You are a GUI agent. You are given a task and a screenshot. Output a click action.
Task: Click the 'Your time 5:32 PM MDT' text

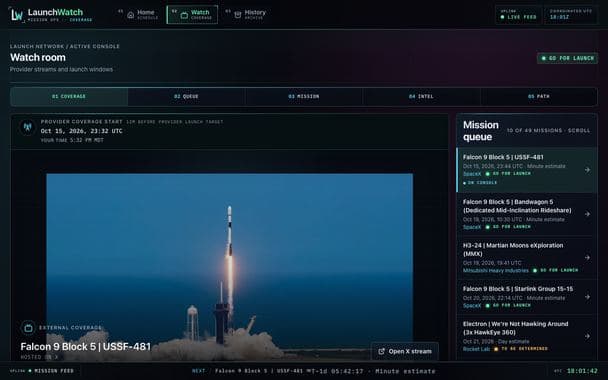[72, 140]
